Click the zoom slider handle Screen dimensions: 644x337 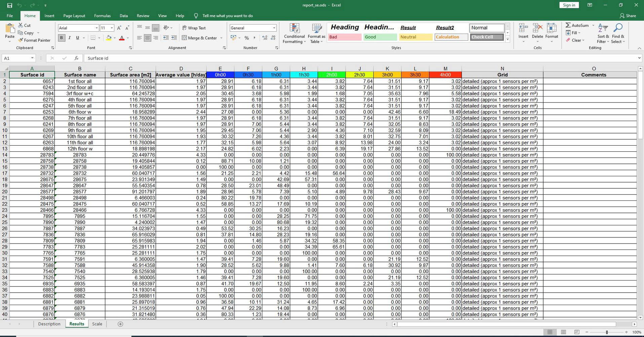tap(607, 332)
